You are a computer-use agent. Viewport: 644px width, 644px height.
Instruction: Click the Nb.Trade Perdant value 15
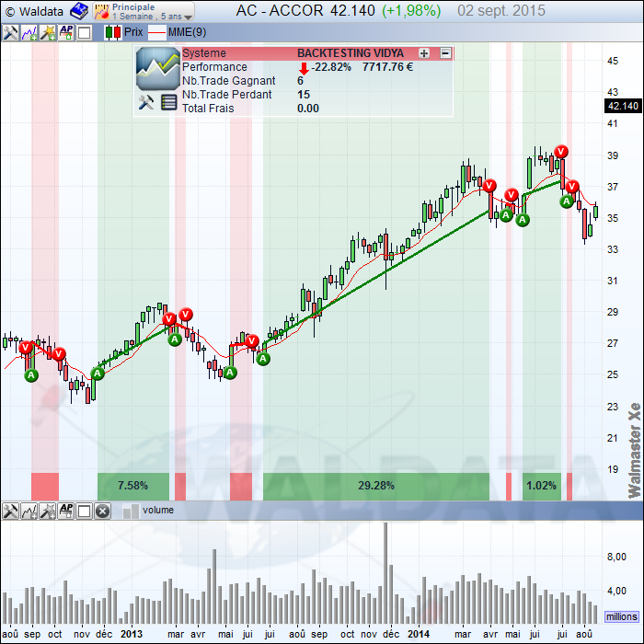point(304,95)
